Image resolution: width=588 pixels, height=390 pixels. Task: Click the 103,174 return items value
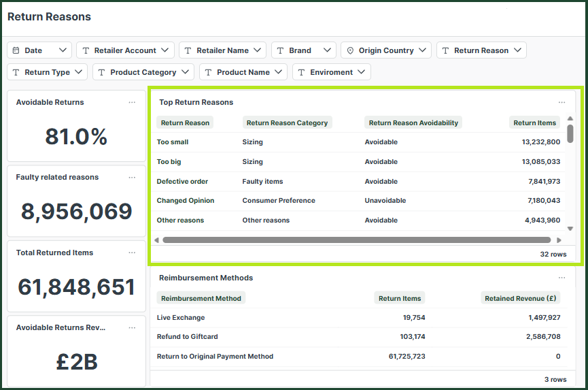coord(413,337)
